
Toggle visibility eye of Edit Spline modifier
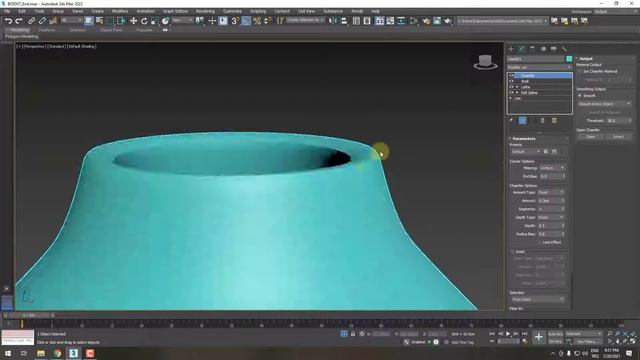(x=511, y=93)
